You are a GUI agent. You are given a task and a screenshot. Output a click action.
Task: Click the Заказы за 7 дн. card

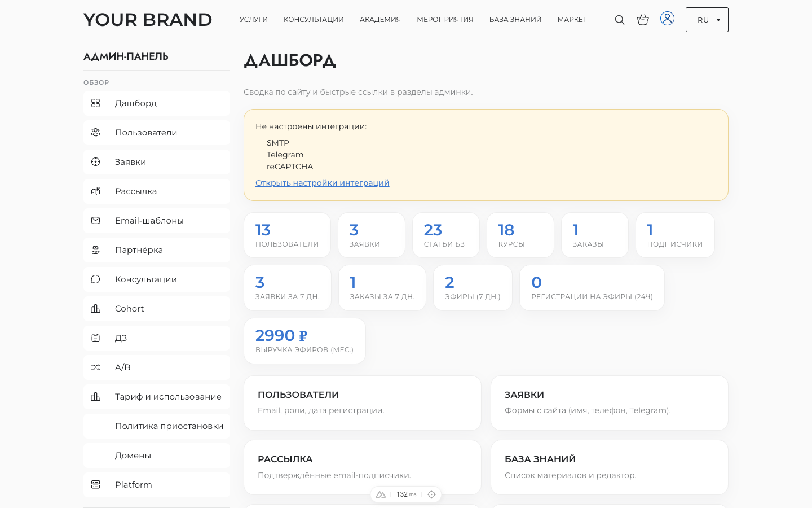point(382,288)
